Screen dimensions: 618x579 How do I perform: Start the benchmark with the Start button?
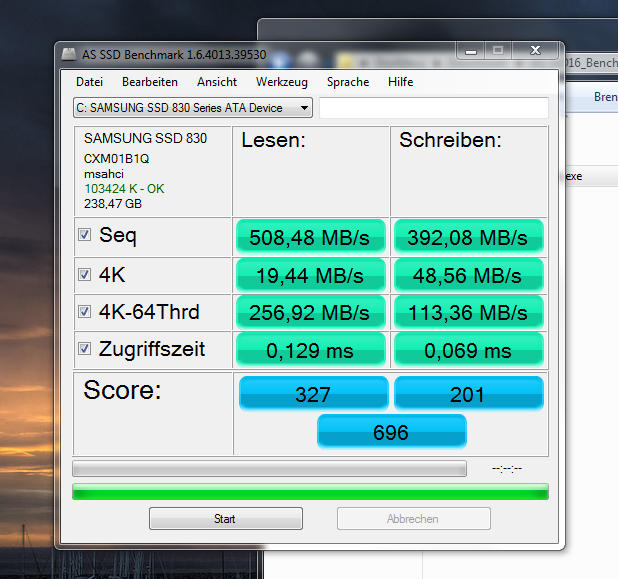226,518
